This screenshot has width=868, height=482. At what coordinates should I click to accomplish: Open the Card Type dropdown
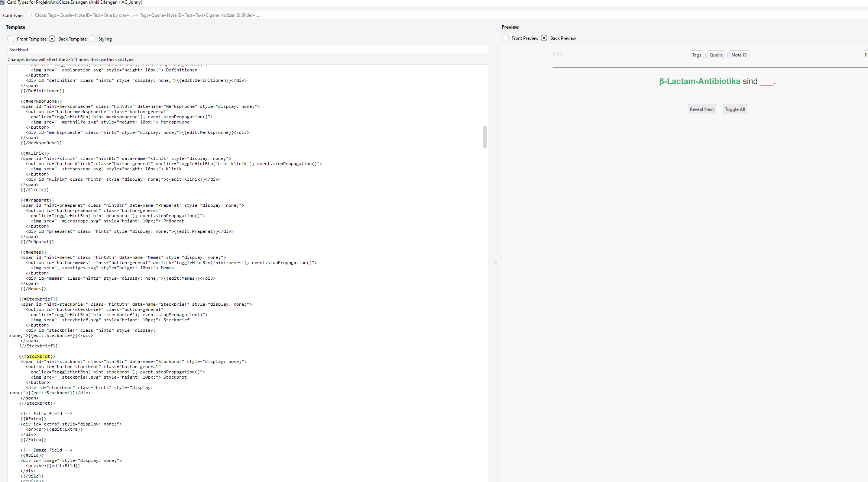(446, 15)
